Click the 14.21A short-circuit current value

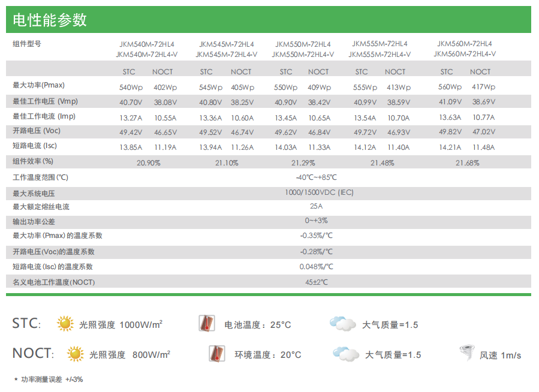coord(450,147)
